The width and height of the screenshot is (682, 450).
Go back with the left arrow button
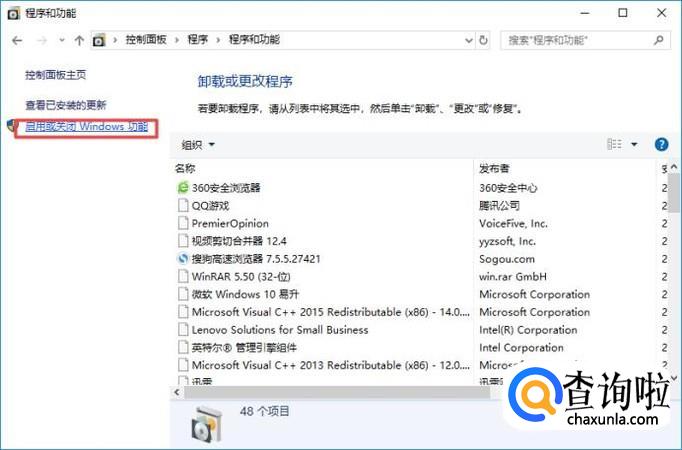pos(17,40)
